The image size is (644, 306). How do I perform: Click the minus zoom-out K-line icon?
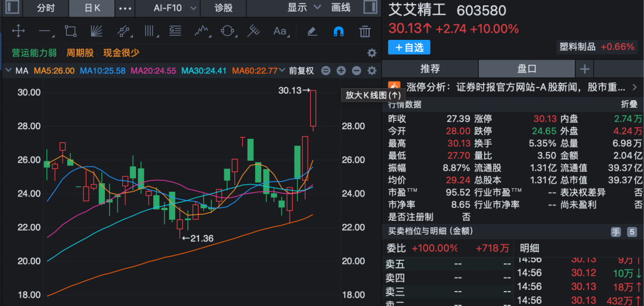[x=357, y=71]
